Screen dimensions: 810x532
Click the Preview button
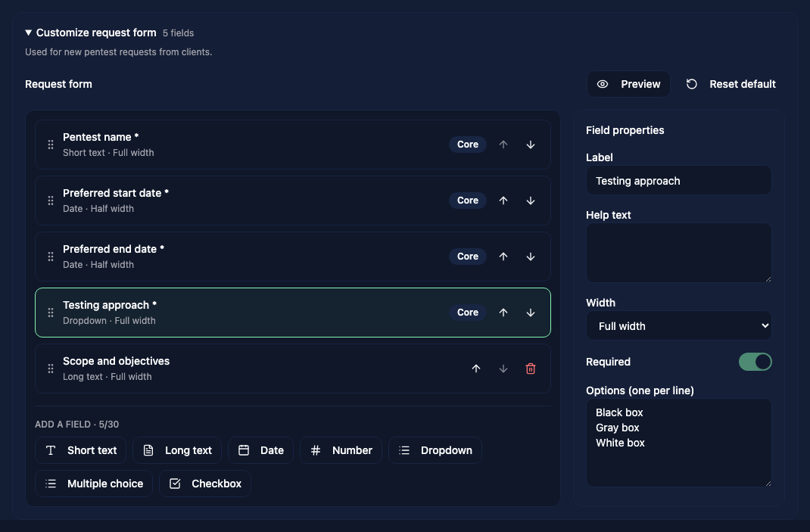[628, 84]
